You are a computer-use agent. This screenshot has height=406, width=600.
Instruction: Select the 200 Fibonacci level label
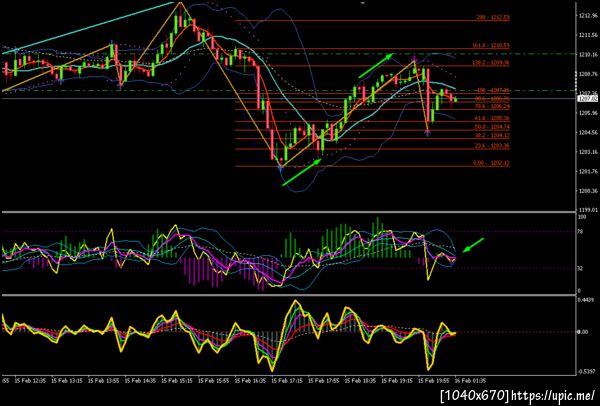click(493, 18)
